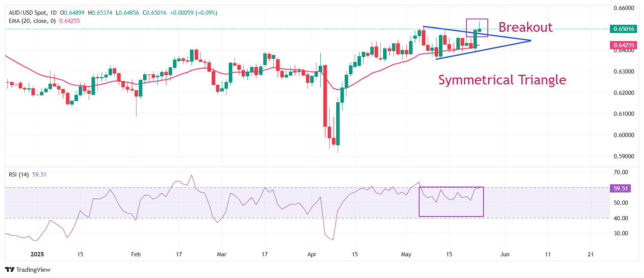Select the 'Breakout' text annotation
Screen dimensions: 644x278
525,27
